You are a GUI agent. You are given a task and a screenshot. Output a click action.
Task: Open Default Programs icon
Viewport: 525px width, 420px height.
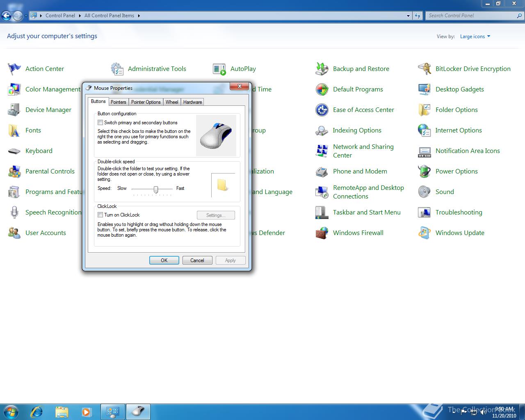point(322,89)
